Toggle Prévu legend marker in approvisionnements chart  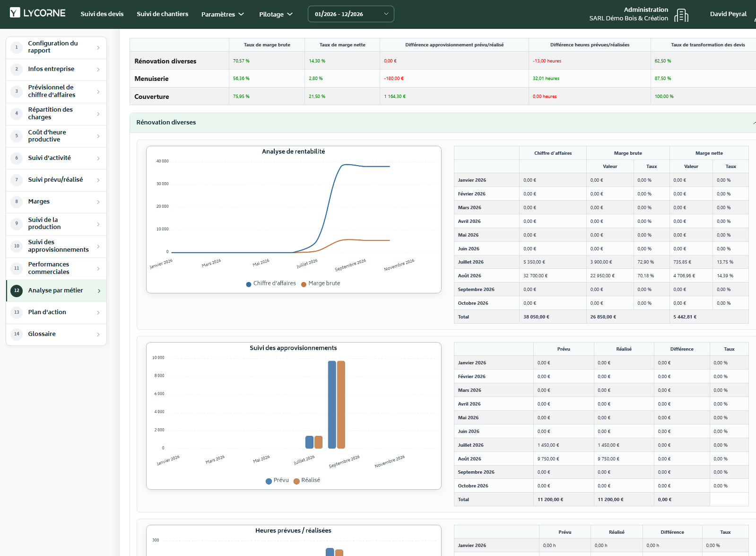click(x=269, y=481)
